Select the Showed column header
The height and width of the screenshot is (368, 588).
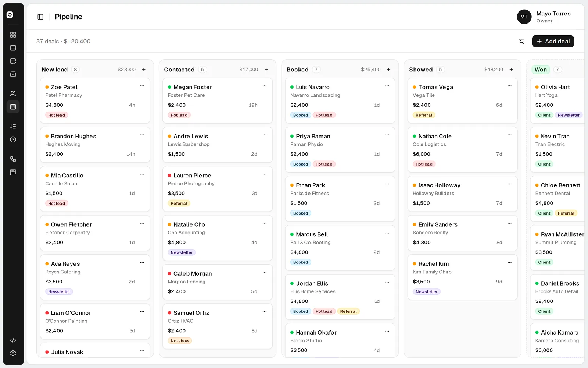pos(421,70)
